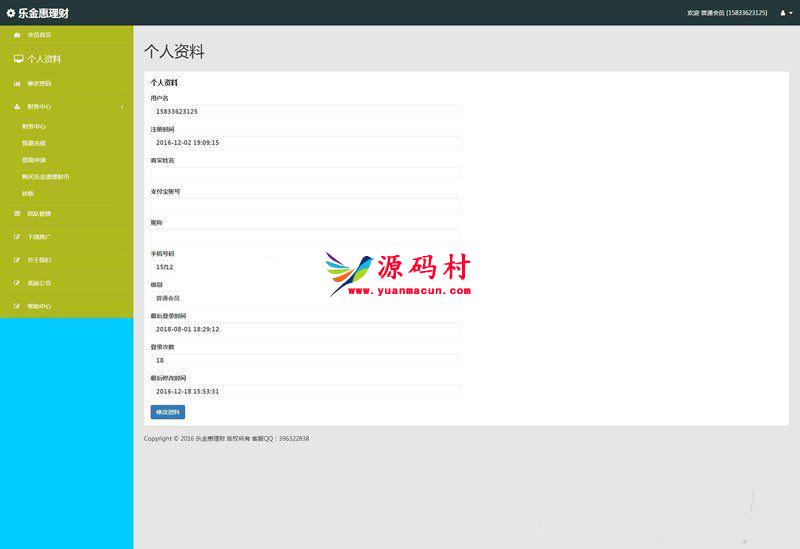
Task: Select 提现申请 in the sidebar submenu
Action: tap(34, 160)
